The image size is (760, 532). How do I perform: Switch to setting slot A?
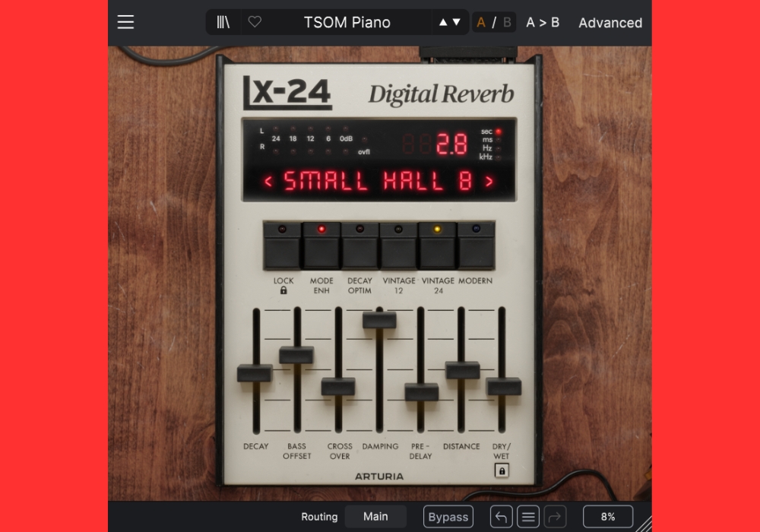pyautogui.click(x=481, y=23)
